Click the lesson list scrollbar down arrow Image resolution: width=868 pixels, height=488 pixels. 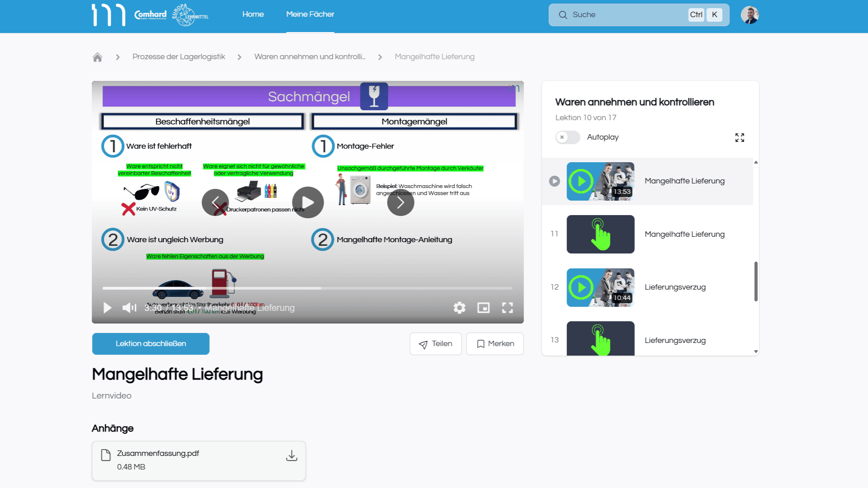pyautogui.click(x=756, y=352)
